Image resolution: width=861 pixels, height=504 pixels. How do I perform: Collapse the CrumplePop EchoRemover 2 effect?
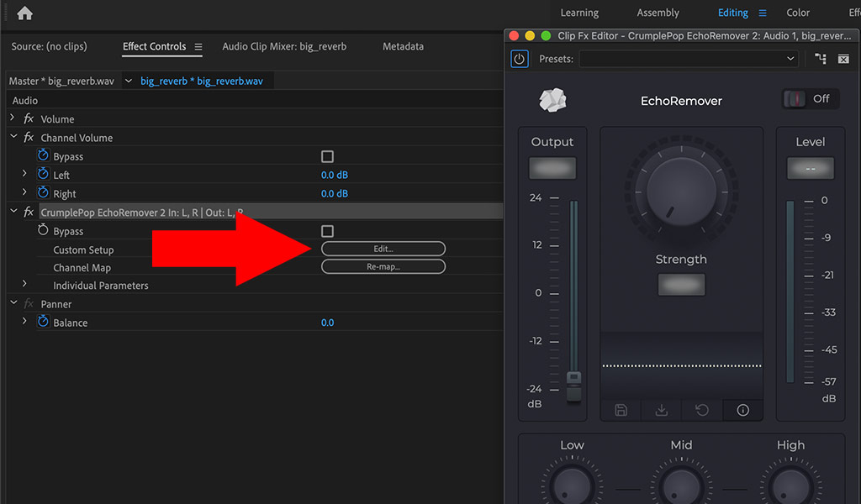coord(13,211)
